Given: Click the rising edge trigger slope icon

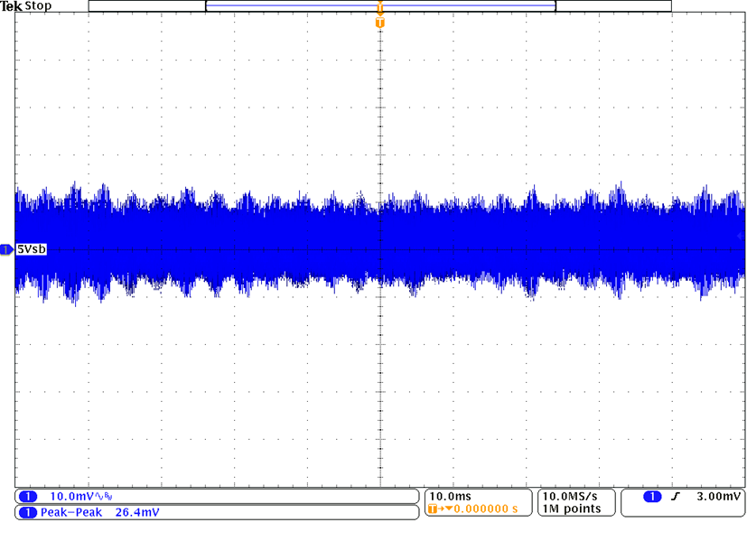Looking at the screenshot, I should (675, 497).
